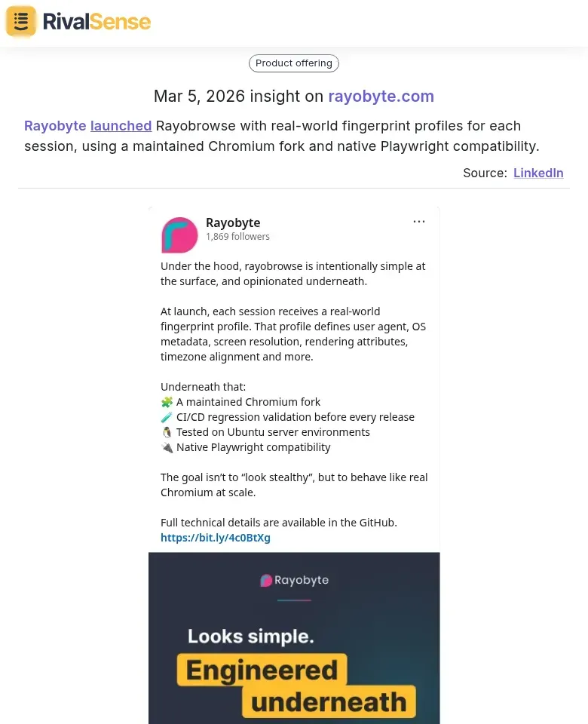The height and width of the screenshot is (724, 588).
Task: Open the rayobyte.com link in the headline
Action: coord(381,97)
